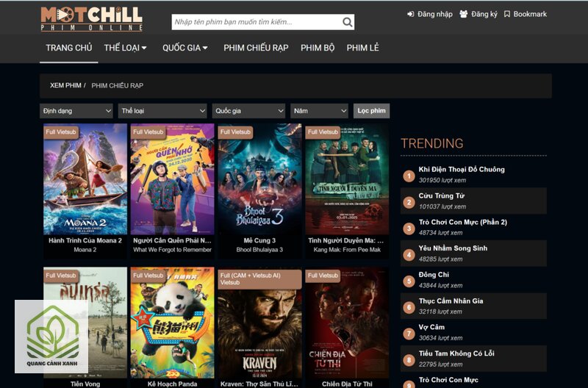Go to the TRANG CHỦ tab
Image resolution: width=588 pixels, height=388 pixels.
[69, 48]
